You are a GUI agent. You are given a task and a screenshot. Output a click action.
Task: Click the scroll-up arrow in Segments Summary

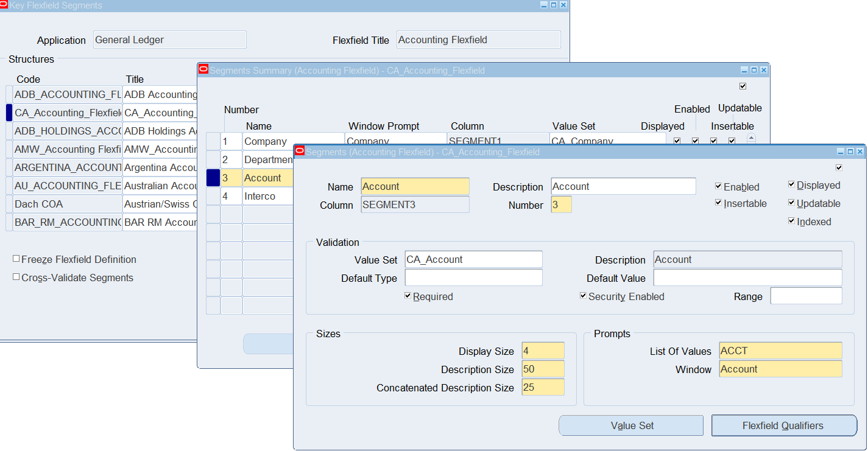click(x=751, y=138)
